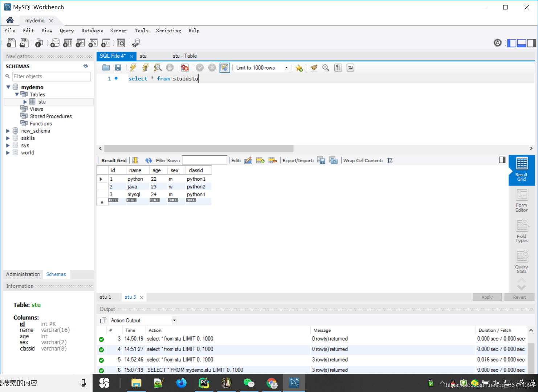This screenshot has height=392, width=538.
Task: Click the editor horizontal scrollbar thumb
Action: point(199,148)
